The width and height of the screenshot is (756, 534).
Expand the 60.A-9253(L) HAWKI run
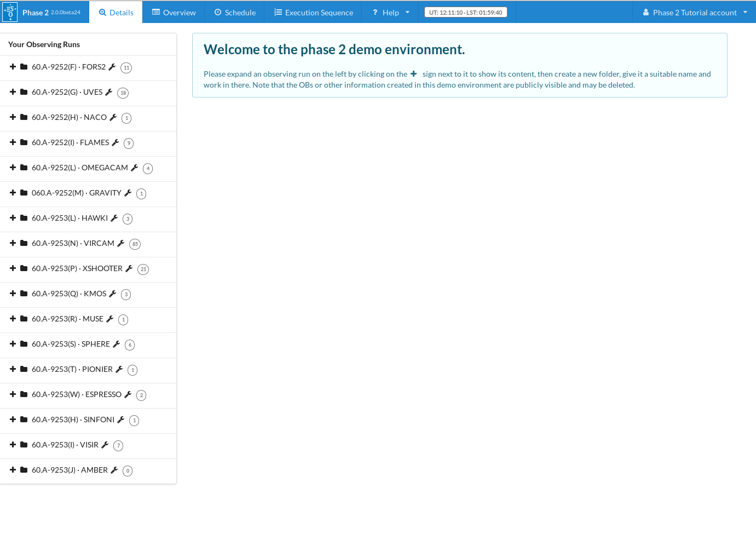coord(13,218)
